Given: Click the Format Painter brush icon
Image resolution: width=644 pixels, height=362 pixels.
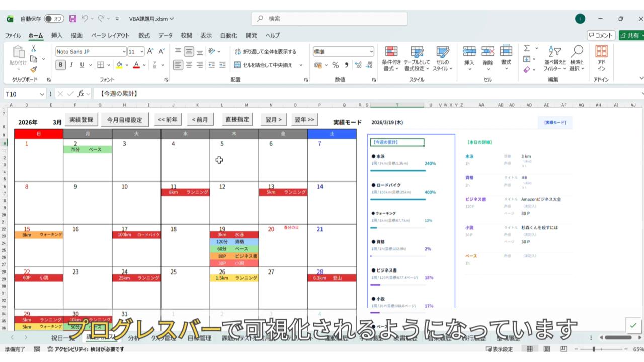Looking at the screenshot, I should point(34,70).
